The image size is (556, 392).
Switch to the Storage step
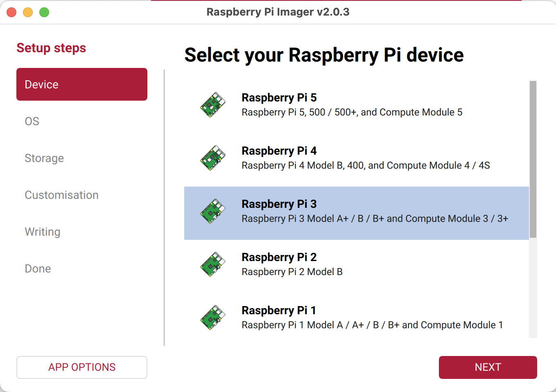[44, 158]
